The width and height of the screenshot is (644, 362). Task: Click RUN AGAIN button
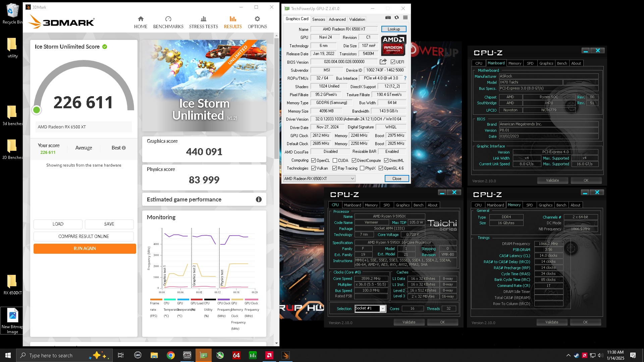point(85,249)
